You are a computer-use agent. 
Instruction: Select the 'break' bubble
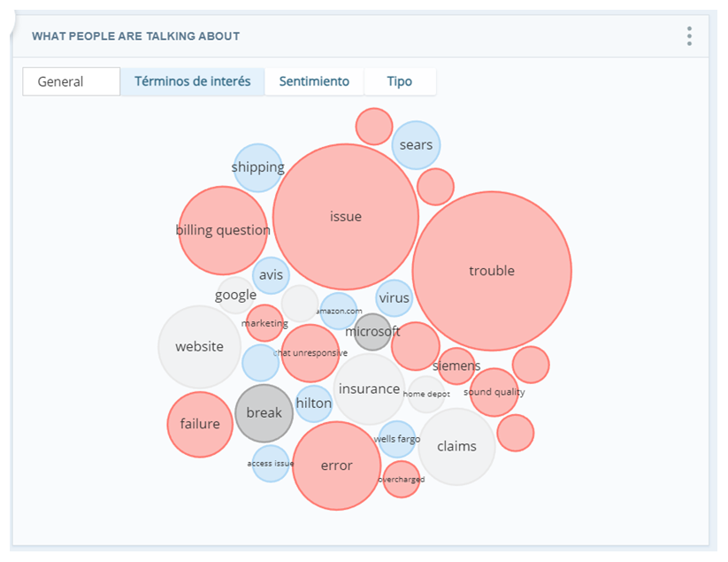click(264, 413)
